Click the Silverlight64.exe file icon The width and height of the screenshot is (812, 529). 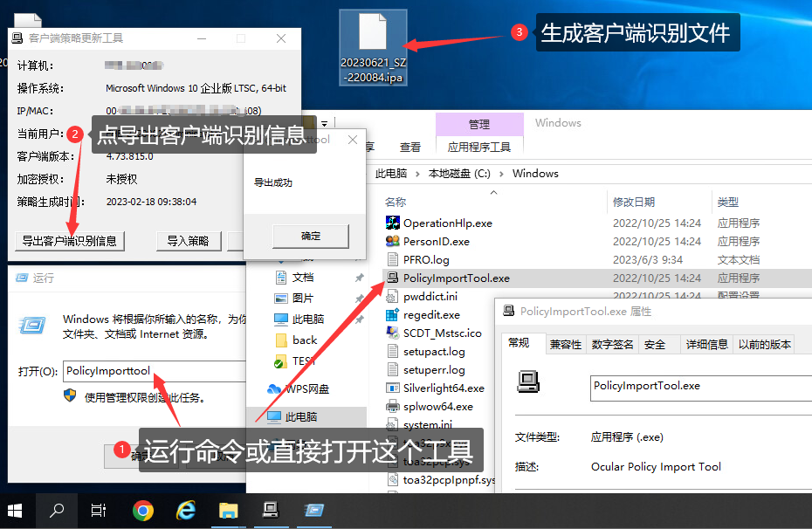click(393, 388)
